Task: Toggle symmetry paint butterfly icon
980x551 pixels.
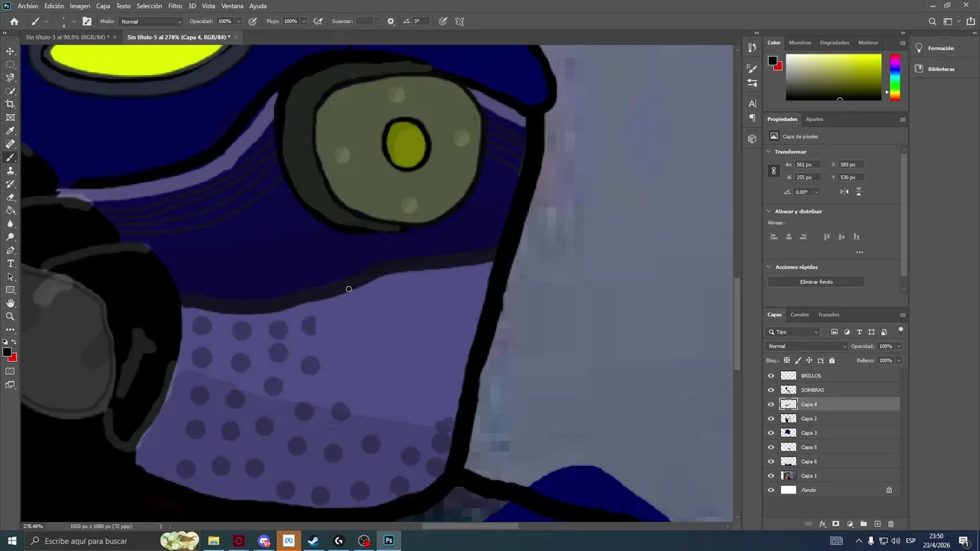Action: 459,21
